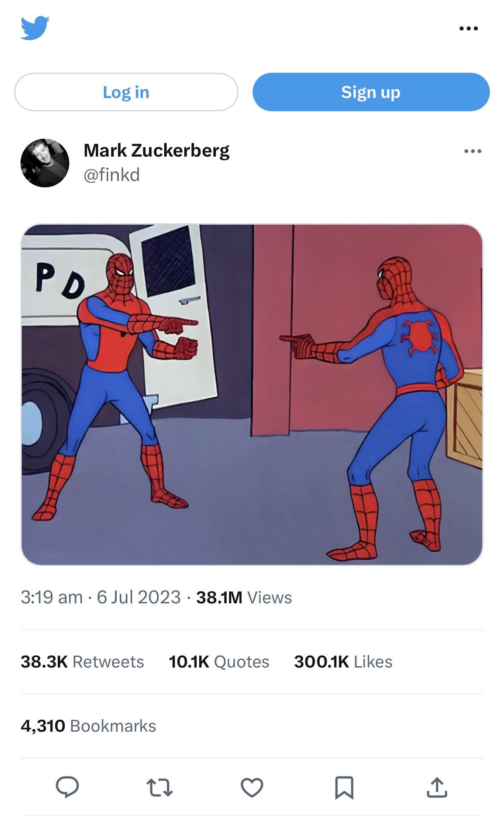Open the 10.1K Quotes list
This screenshot has width=504, height=816.
tap(219, 662)
